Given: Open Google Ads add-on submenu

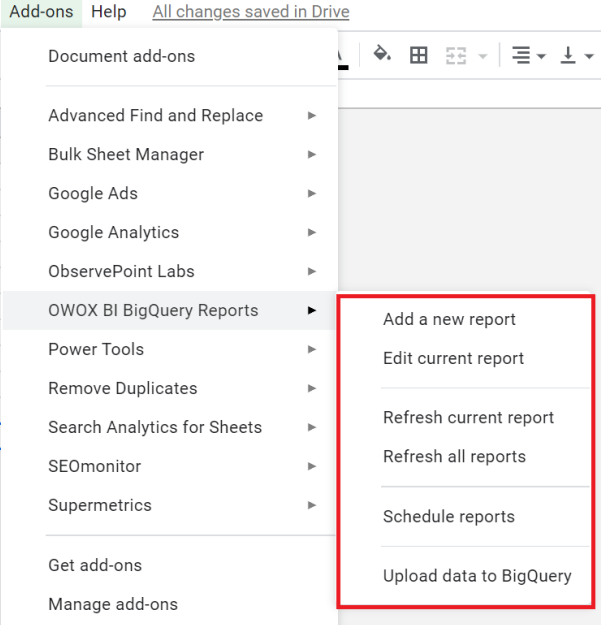Looking at the screenshot, I should (170, 193).
